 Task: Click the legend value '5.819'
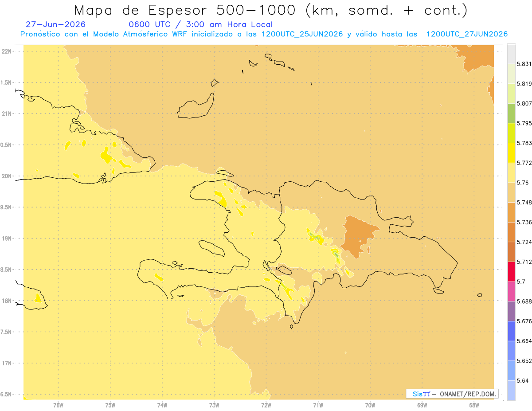tap(524, 84)
